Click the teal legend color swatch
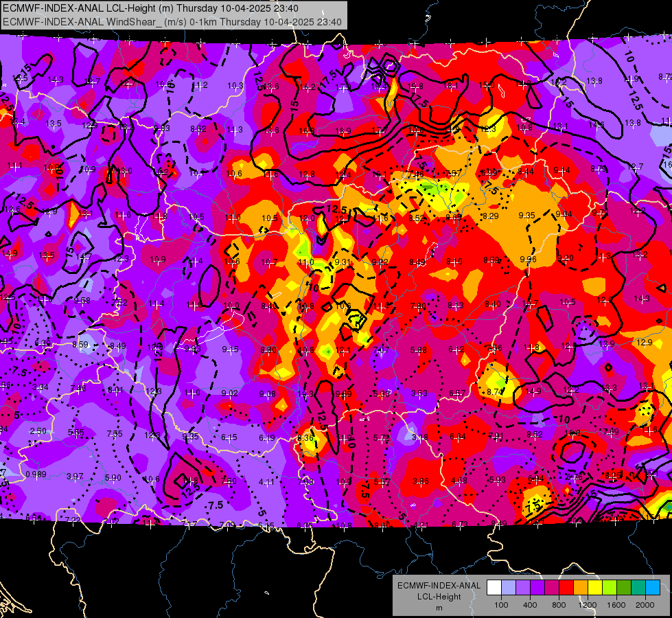Viewport: 672px width, 618px height. tap(638, 587)
